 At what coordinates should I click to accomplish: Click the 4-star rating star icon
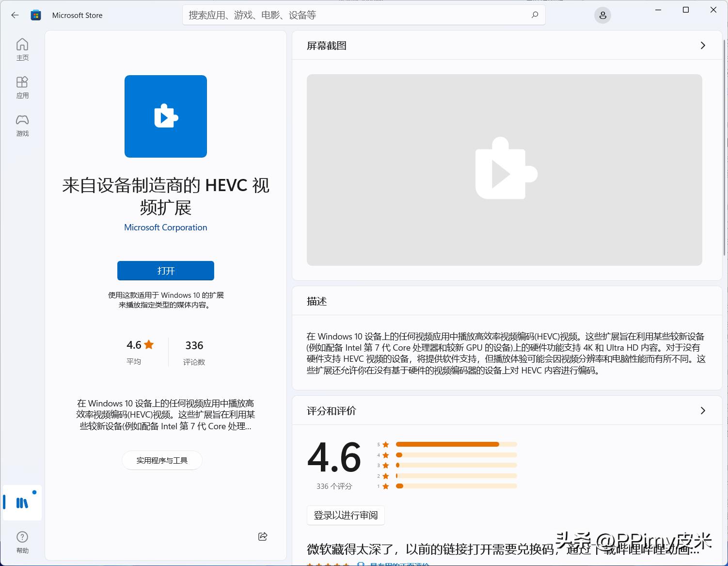[385, 454]
